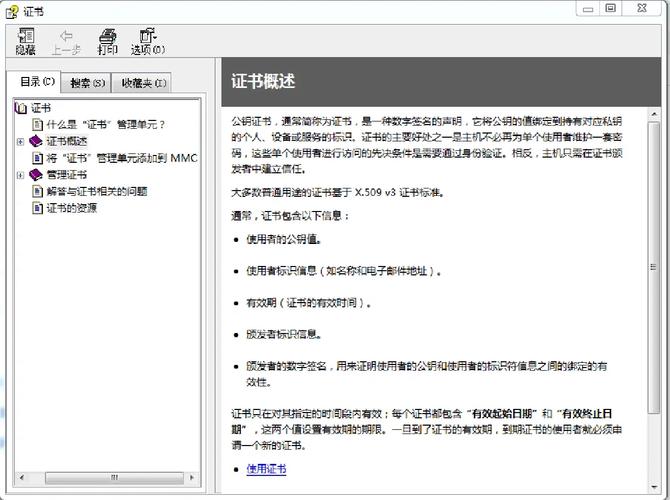This screenshot has width=670, height=500.
Task: Switch to the 收藏夹(I) tab
Action: coord(143,83)
